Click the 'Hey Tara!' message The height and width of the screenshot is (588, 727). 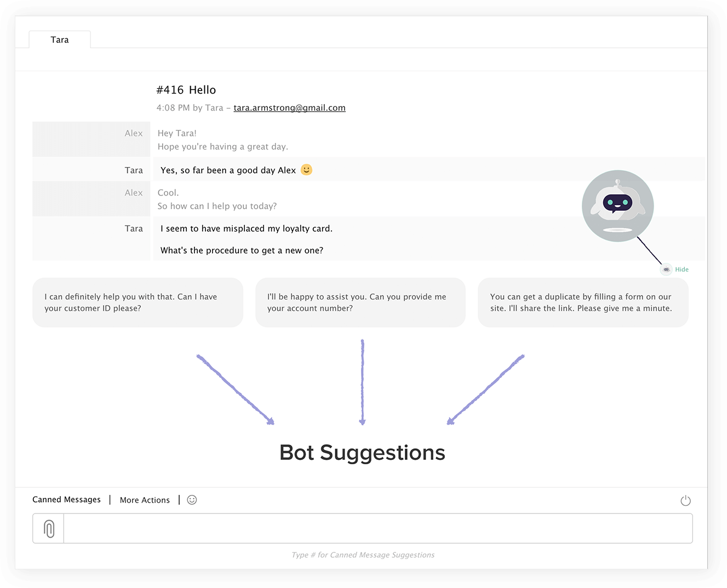tap(177, 133)
